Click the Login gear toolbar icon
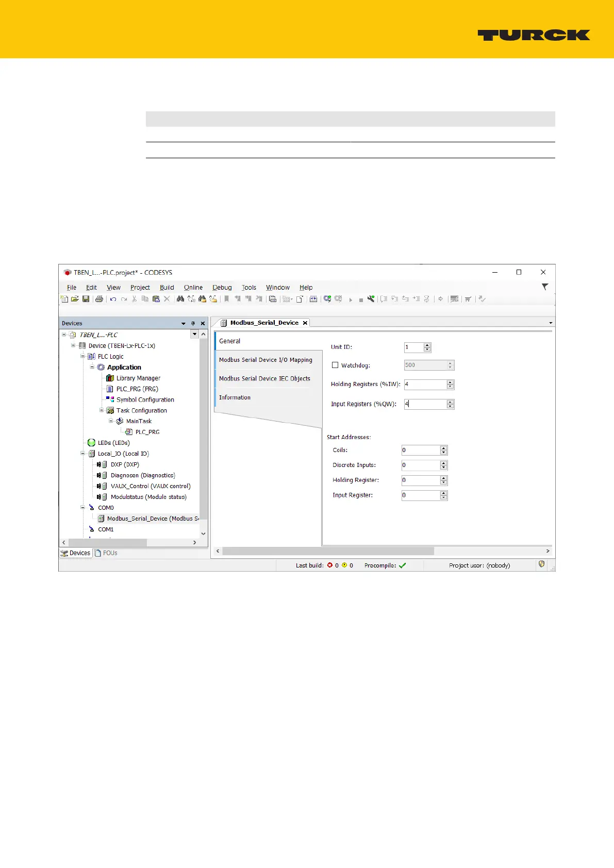The image size is (614, 868). 327,299
